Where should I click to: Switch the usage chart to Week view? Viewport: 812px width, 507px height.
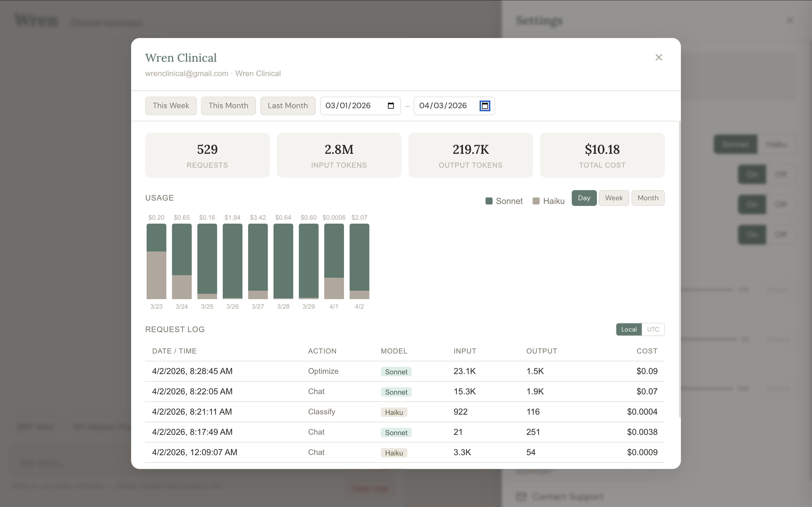tap(613, 198)
